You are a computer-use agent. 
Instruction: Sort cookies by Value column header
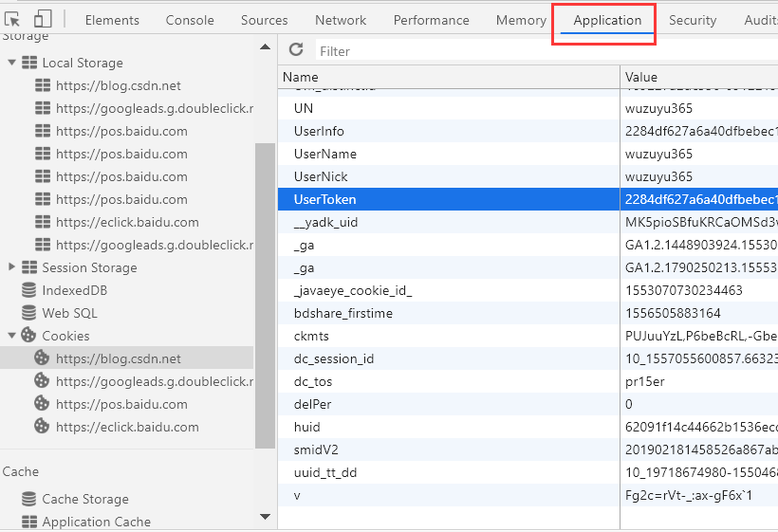tap(699, 77)
